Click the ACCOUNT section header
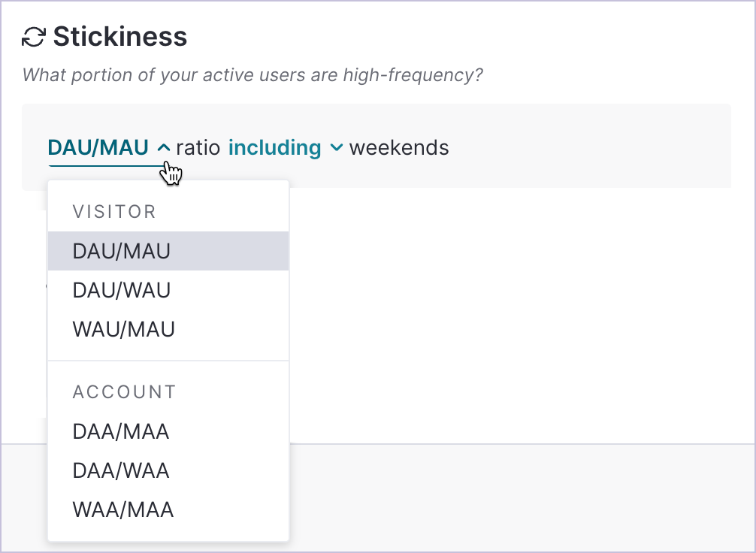The image size is (756, 553). [125, 392]
